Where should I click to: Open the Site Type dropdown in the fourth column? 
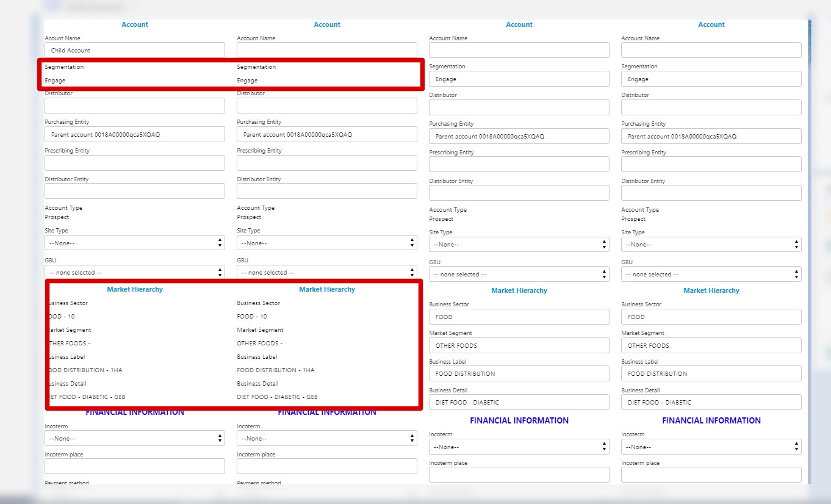711,245
